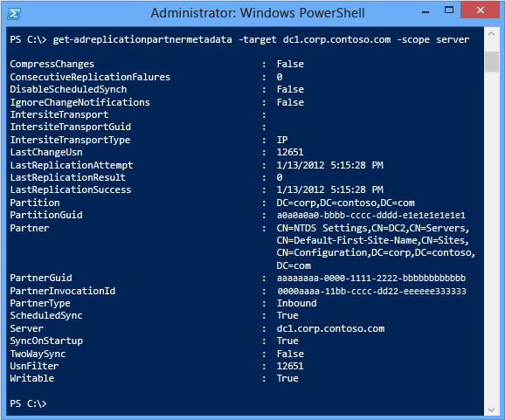Screen dimensions: 505x420
Task: Click the 'LastChangeUsn' property name
Action: (x=46, y=152)
